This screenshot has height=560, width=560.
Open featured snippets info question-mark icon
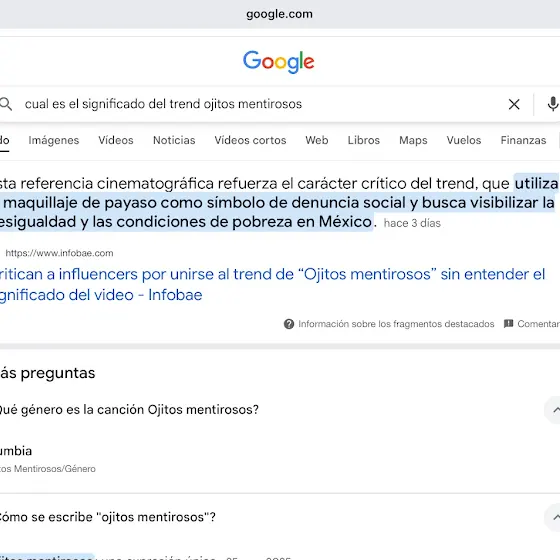click(289, 324)
